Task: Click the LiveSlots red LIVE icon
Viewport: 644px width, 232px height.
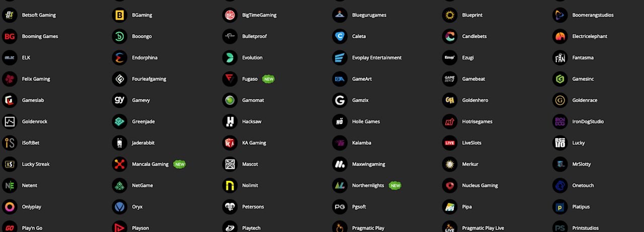Action: pos(450,143)
